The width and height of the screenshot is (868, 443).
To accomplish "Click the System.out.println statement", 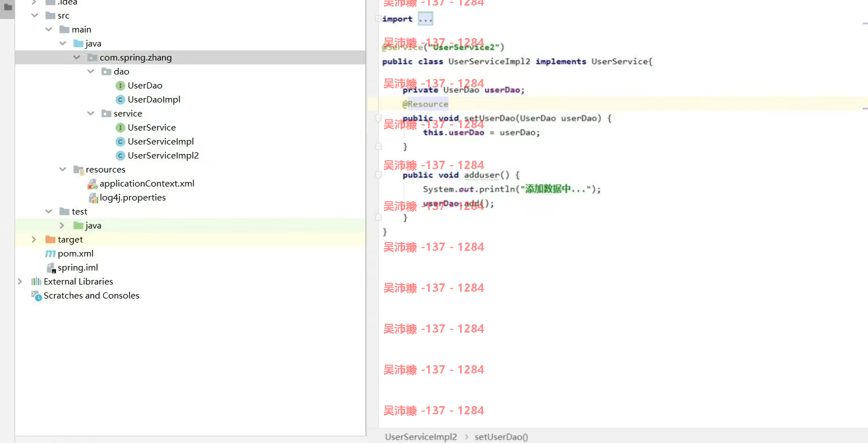I will click(512, 189).
